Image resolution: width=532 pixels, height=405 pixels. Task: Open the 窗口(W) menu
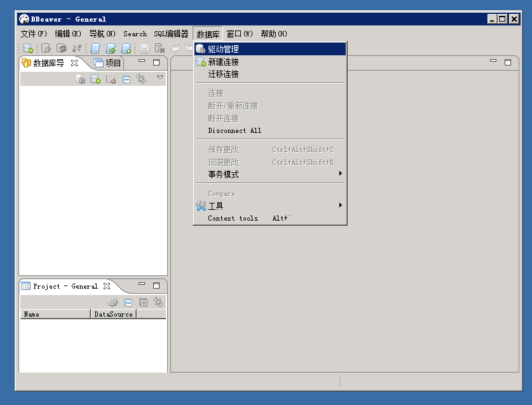point(240,34)
